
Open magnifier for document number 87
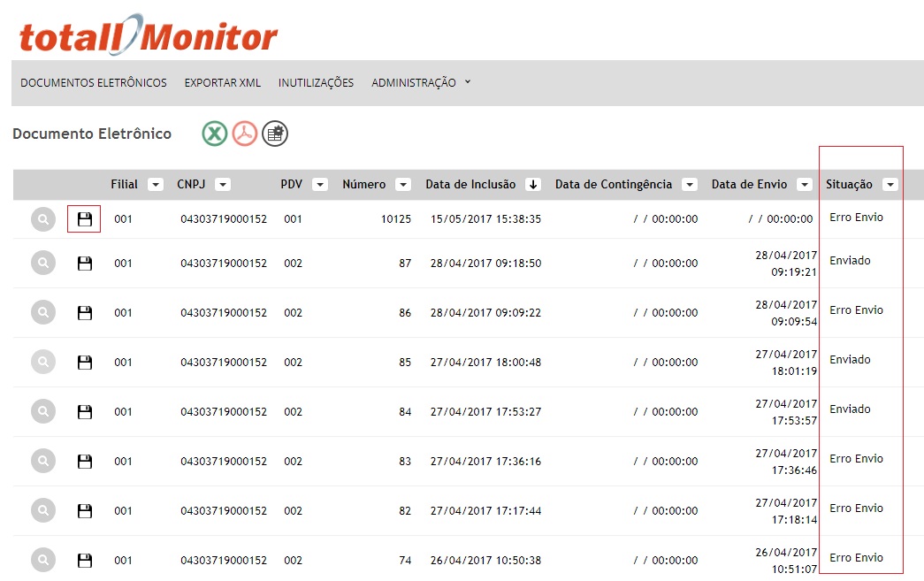tap(43, 263)
